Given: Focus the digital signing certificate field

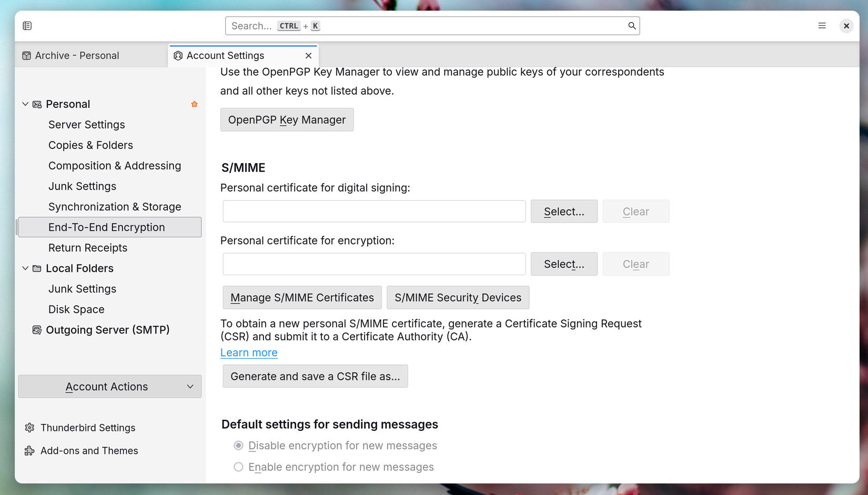Looking at the screenshot, I should coord(374,211).
